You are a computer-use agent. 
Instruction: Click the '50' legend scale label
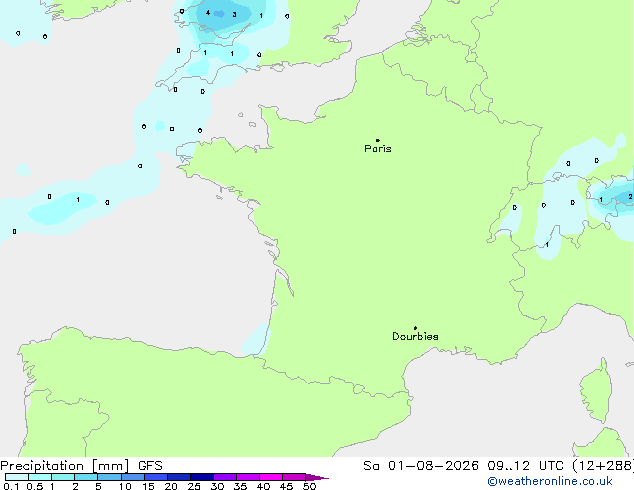(x=309, y=486)
